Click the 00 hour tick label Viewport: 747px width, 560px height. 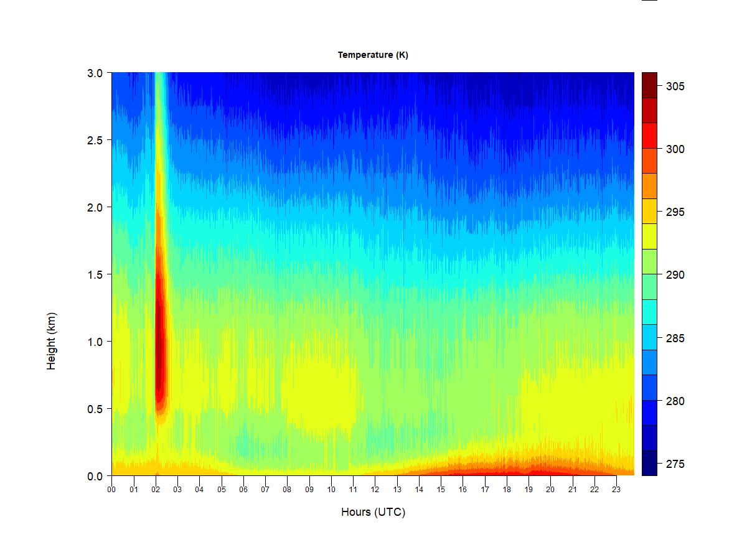tap(111, 490)
